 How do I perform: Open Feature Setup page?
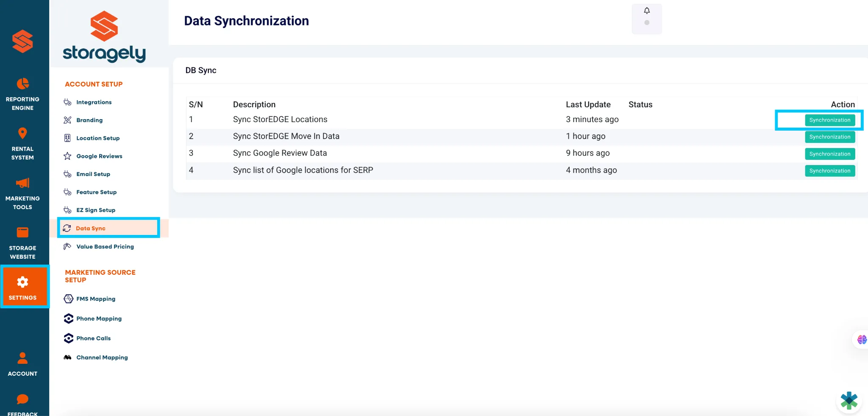[x=96, y=192]
